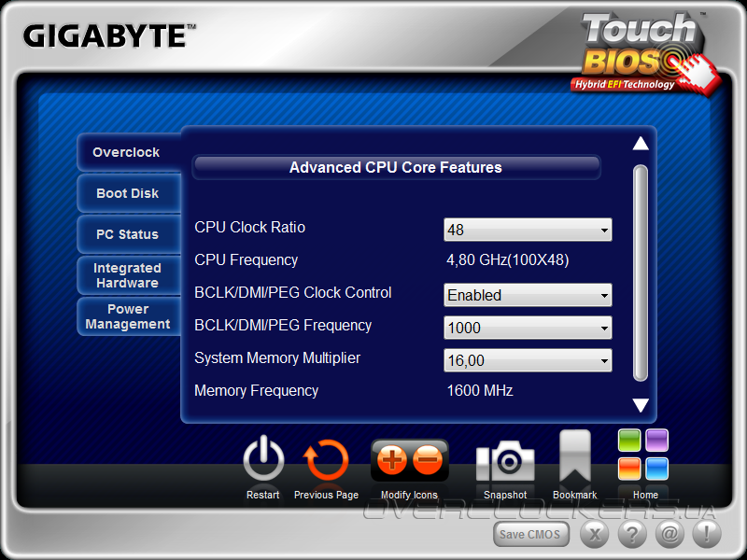747x560 pixels.
Task: Click the CPU Clock Ratio label
Action: pos(249,227)
